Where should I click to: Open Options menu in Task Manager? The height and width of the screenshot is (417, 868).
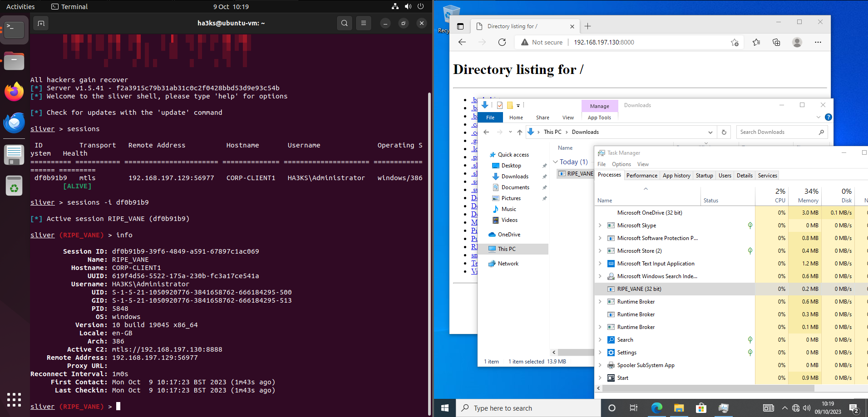click(621, 164)
